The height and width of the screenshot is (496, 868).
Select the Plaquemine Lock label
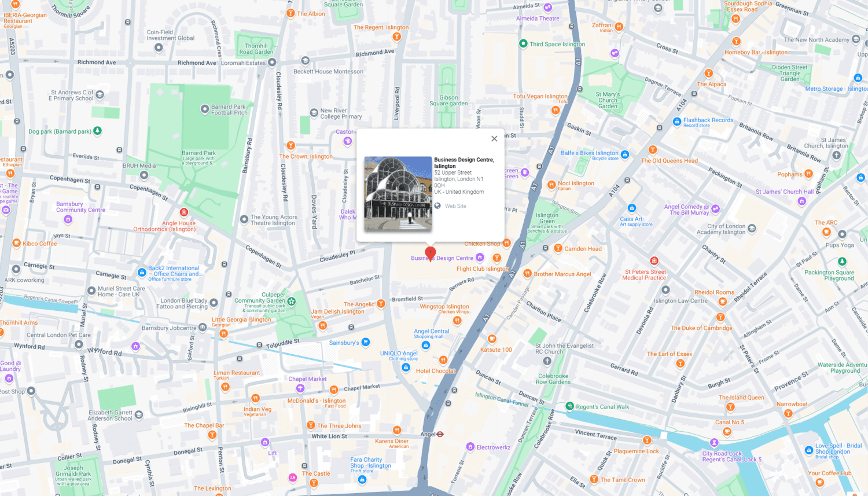pyautogui.click(x=637, y=451)
